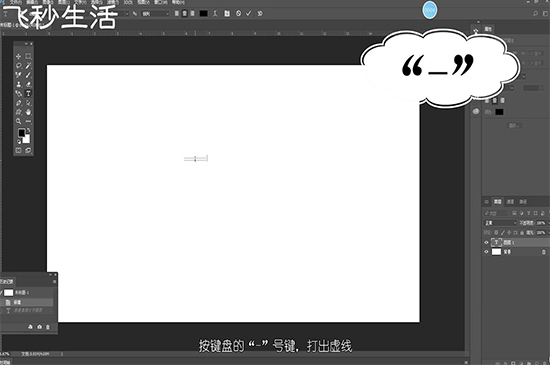Image resolution: width=550 pixels, height=365 pixels.
Task: Open the Edit Toolbar three-dots button
Action: tap(28, 121)
